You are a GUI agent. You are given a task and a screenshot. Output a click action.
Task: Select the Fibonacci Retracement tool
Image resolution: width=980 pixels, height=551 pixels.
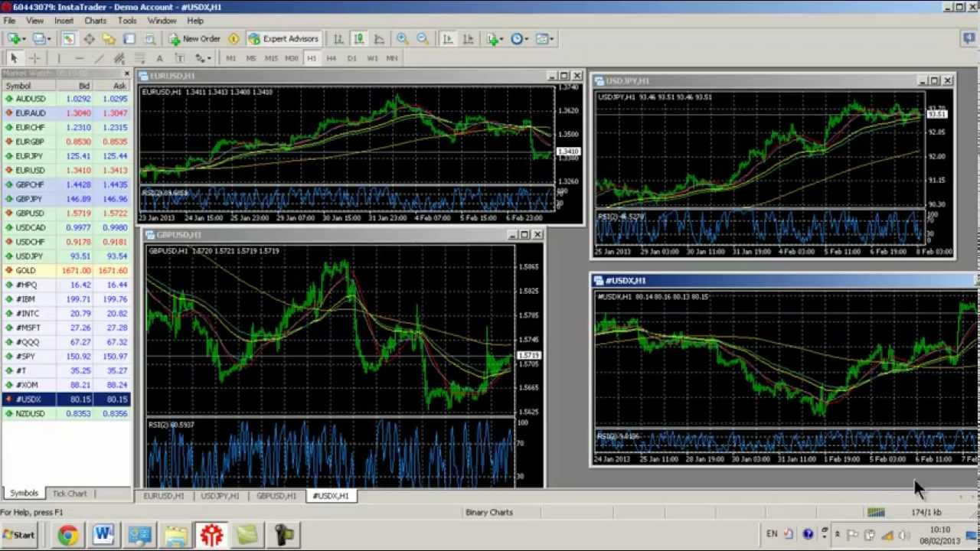pyautogui.click(x=139, y=58)
